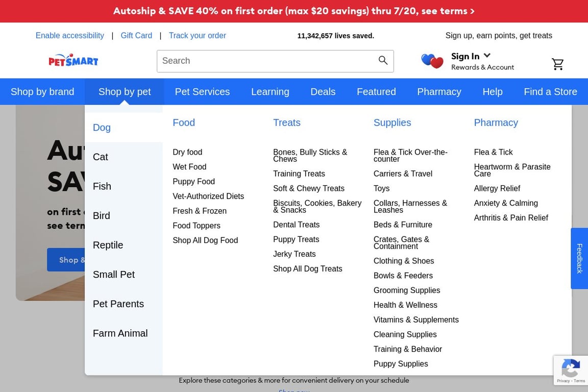Select Bird in pet list
The image size is (588, 392).
click(124, 216)
